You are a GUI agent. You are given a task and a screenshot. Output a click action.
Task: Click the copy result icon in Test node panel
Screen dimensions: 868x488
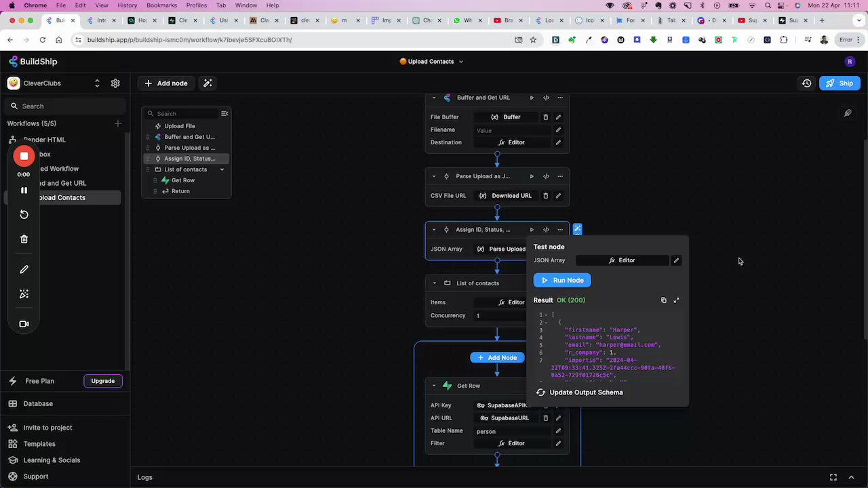[663, 300]
